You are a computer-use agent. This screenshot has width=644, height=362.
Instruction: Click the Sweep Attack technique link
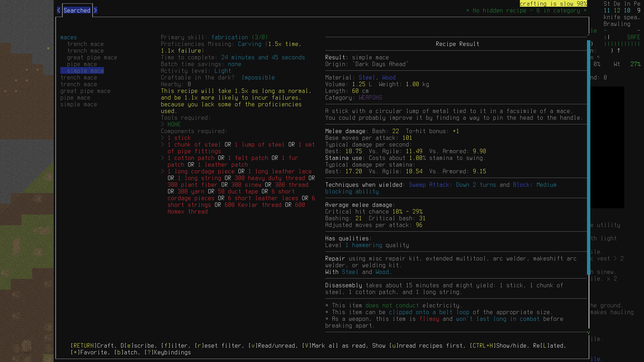click(429, 185)
